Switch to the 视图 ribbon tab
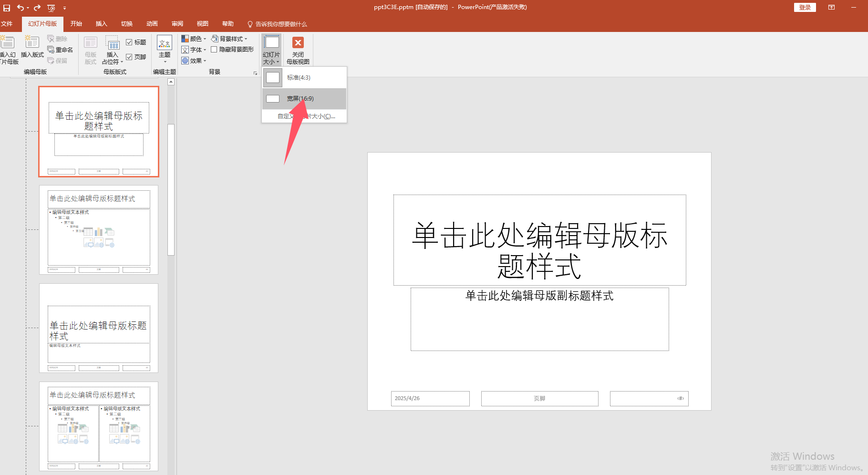The image size is (868, 475). point(202,23)
